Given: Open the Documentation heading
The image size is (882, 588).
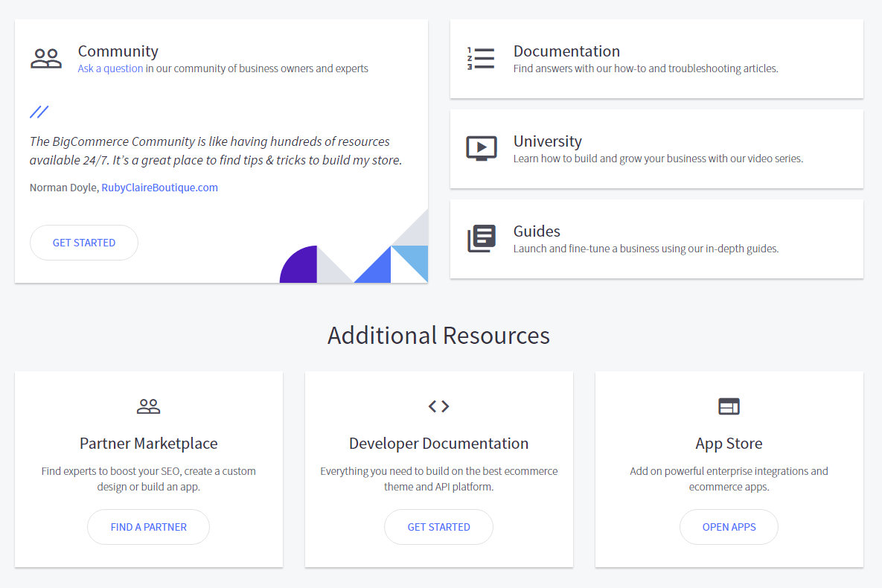Looking at the screenshot, I should pyautogui.click(x=566, y=51).
